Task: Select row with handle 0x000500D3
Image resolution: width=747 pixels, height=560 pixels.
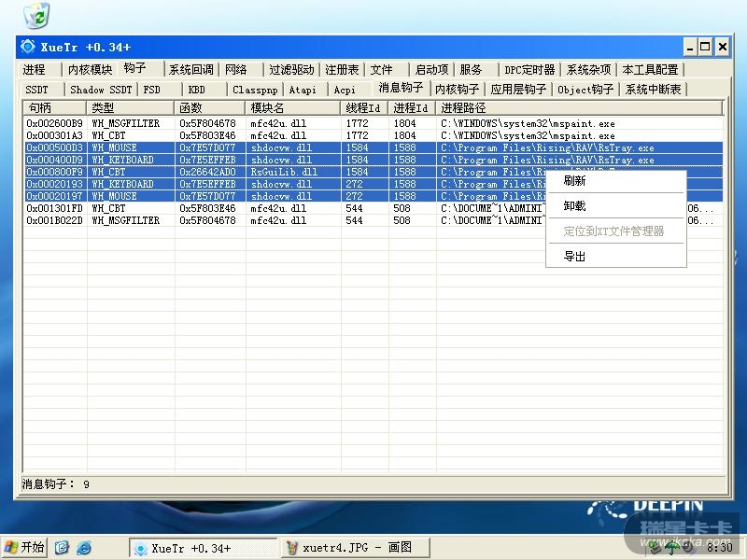Action: click(373, 147)
